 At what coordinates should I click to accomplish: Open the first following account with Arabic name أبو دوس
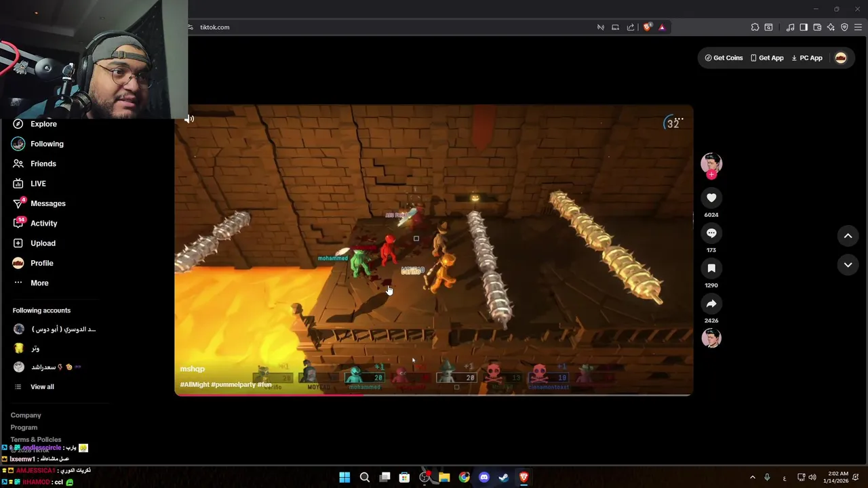tap(55, 329)
